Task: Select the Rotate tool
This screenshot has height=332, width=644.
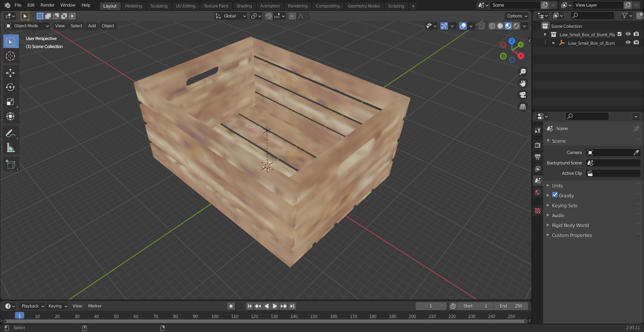Action: (x=10, y=87)
